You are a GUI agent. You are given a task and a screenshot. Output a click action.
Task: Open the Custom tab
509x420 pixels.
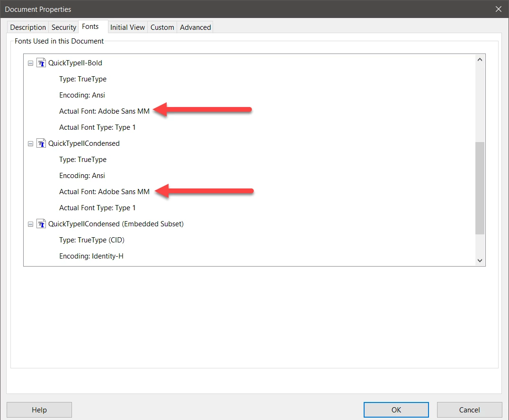[x=162, y=27]
